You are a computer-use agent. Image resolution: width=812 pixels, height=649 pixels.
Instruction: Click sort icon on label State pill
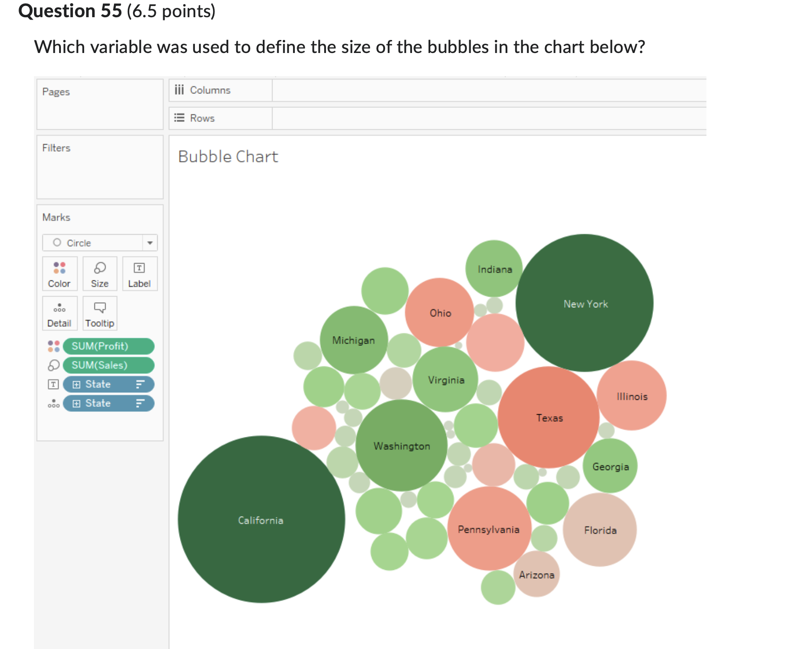[140, 384]
